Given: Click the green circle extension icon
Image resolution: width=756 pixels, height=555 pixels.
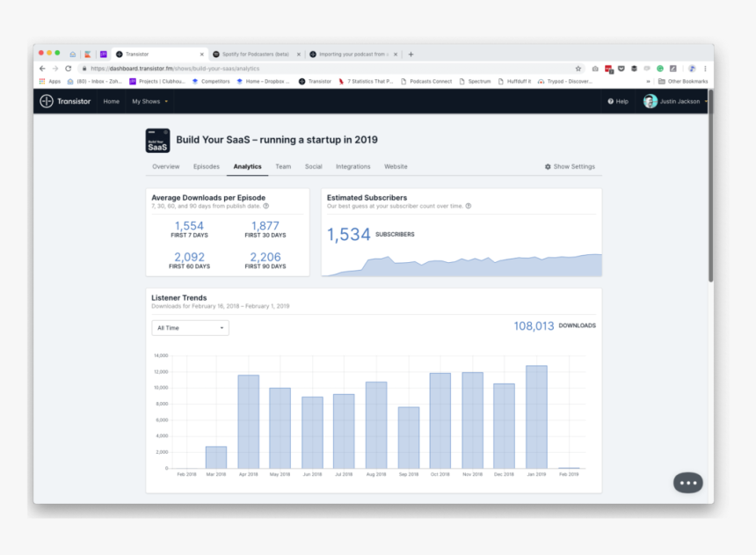Looking at the screenshot, I should tap(660, 69).
